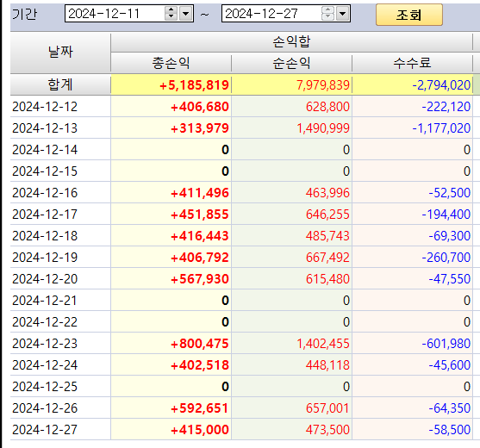Click value +313,979

[x=200, y=128]
